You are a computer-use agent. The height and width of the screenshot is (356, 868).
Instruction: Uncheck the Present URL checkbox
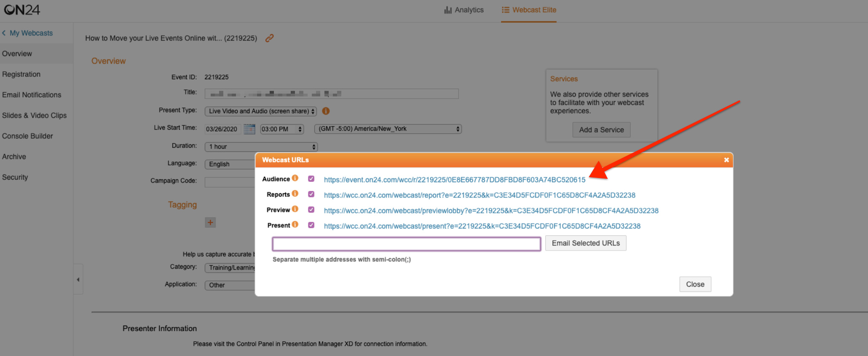[311, 225]
